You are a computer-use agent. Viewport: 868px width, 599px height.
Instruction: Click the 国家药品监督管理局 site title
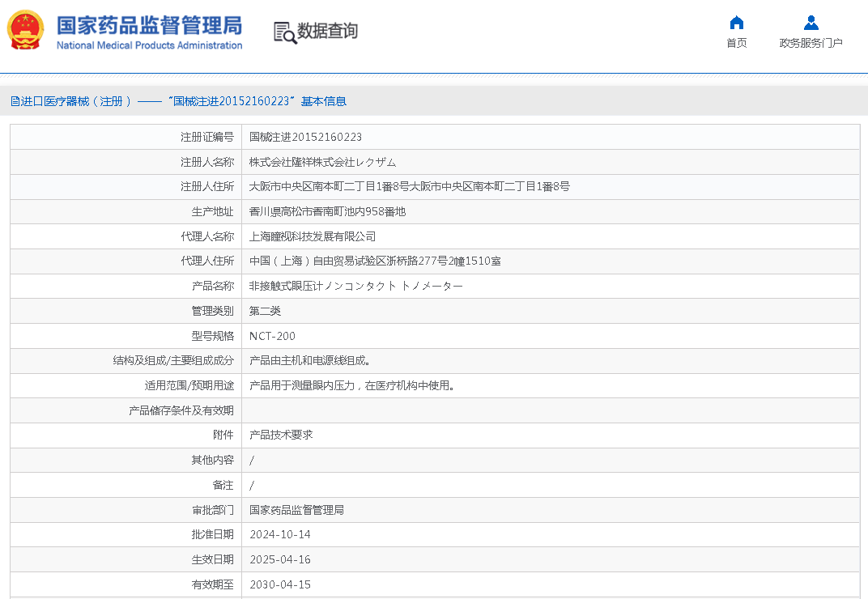(x=150, y=25)
